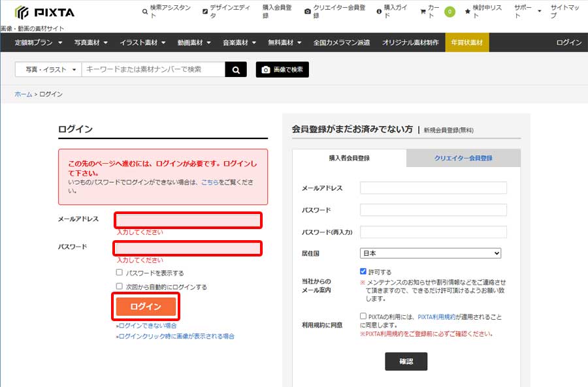This screenshot has height=387, width=588.
Task: Click the magnifier search icon
Action: [x=235, y=69]
